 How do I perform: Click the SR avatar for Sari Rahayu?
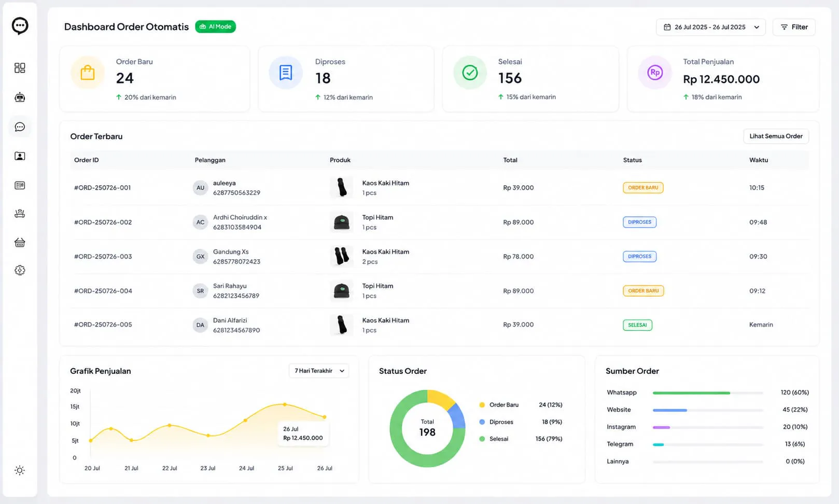point(200,291)
